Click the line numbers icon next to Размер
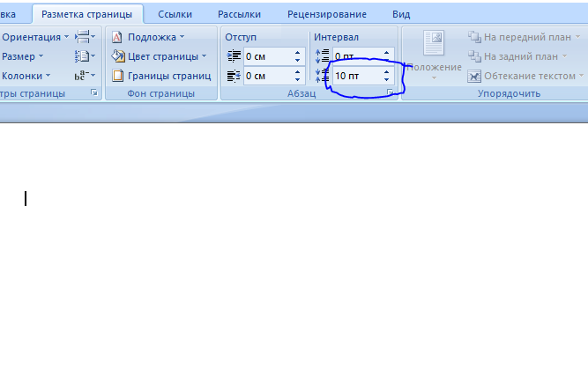 click(x=85, y=56)
